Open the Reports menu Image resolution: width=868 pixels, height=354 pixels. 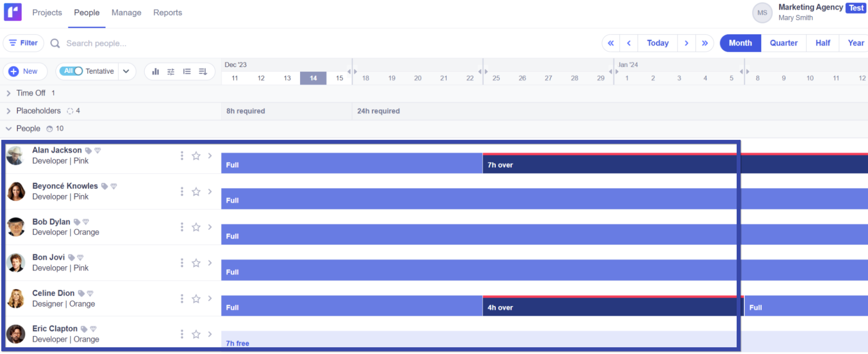(167, 12)
